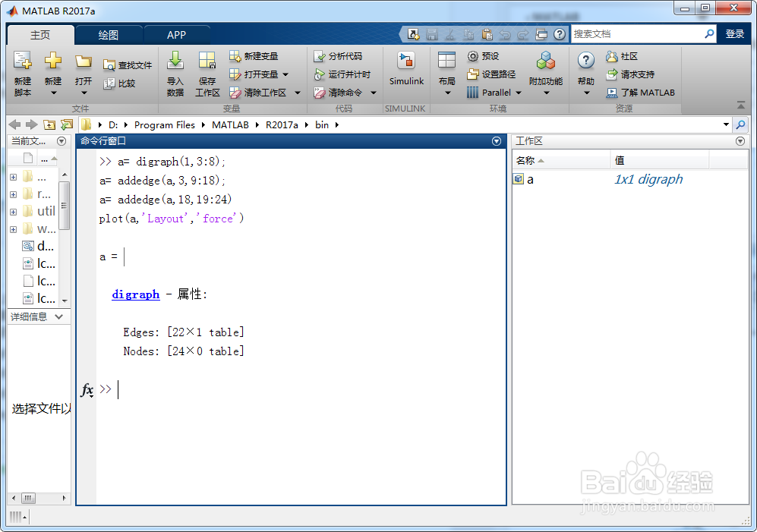This screenshot has width=757, height=532.
Task: Click the back navigation arrow in address bar
Action: (x=15, y=124)
